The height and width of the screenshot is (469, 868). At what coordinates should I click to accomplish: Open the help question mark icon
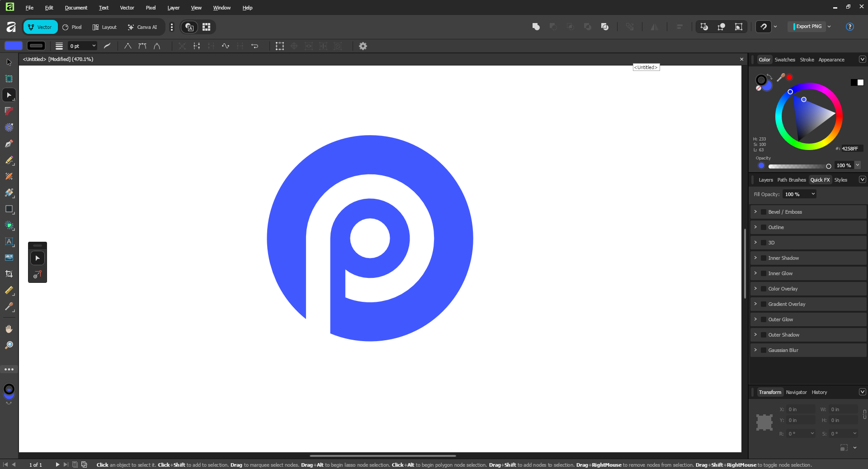point(849,27)
